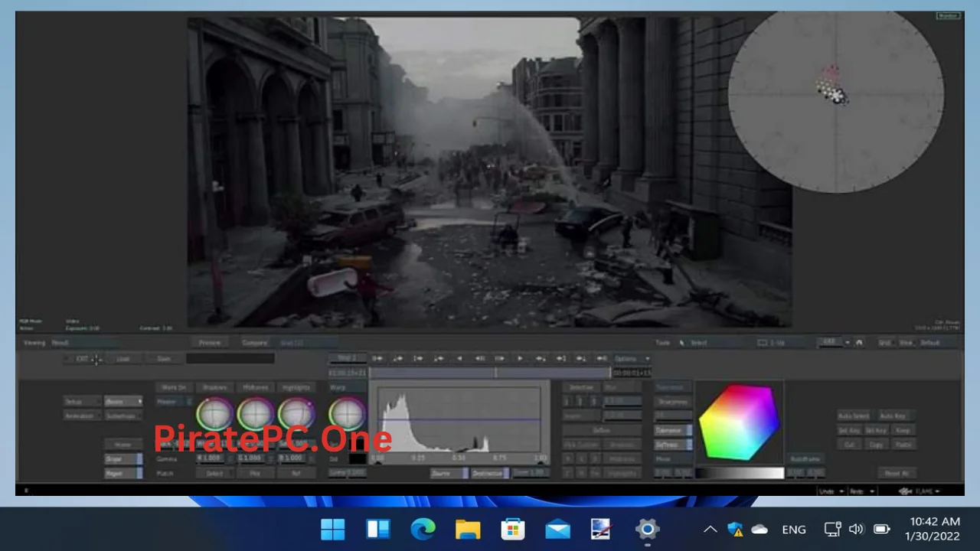Screen dimensions: 980x551
Task: Go to the first frame playback icon
Action: (x=377, y=358)
